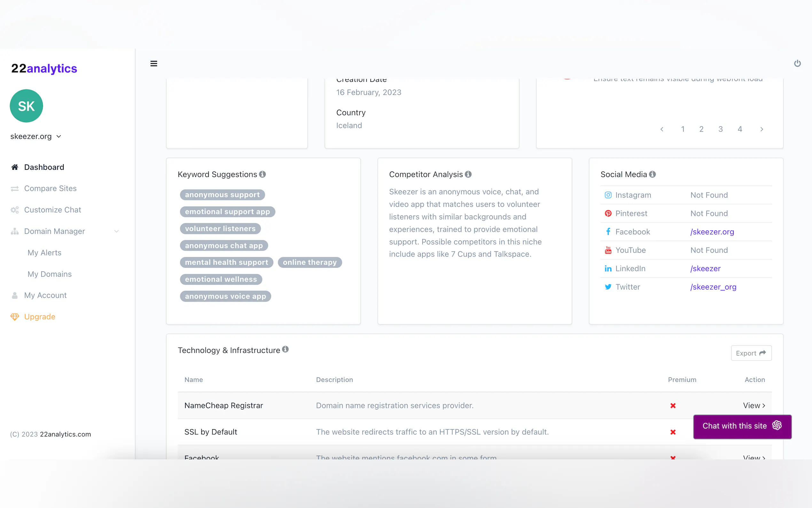View the NameCheap Registrar details

[753, 406]
